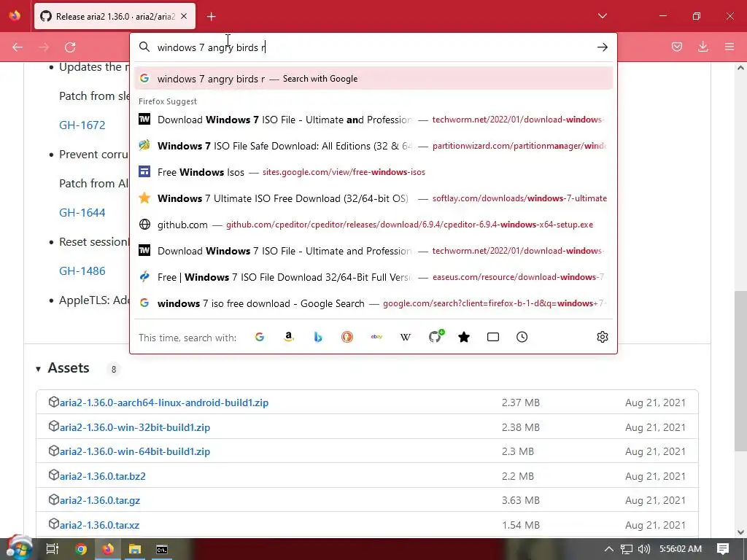Viewport: 747px width, 560px height.
Task: Open File Explorer from the taskbar
Action: tap(135, 549)
